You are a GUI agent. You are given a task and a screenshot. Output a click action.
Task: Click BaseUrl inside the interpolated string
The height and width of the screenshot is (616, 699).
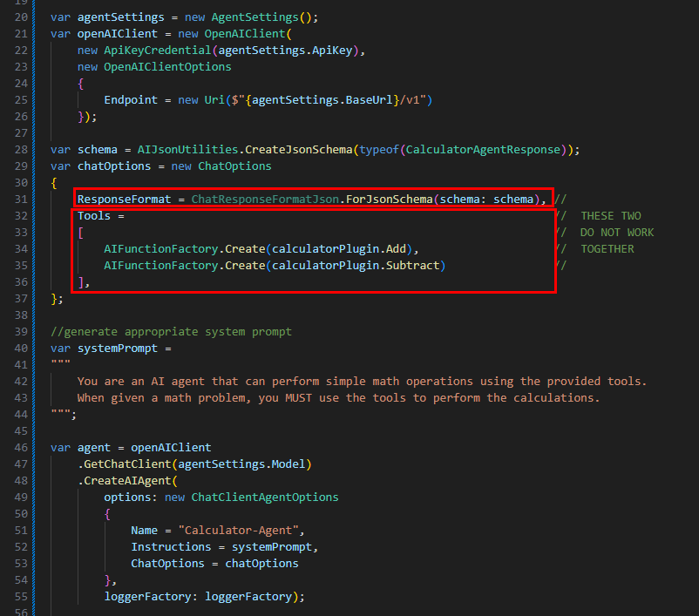coord(369,100)
